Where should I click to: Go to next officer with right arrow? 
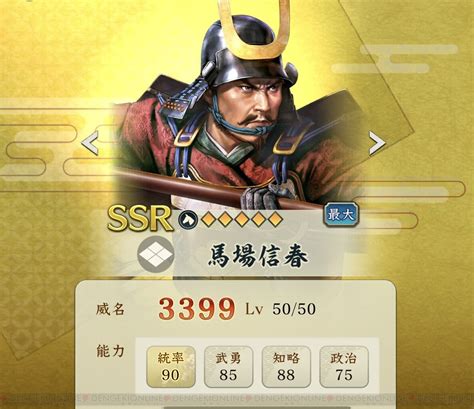(x=377, y=143)
